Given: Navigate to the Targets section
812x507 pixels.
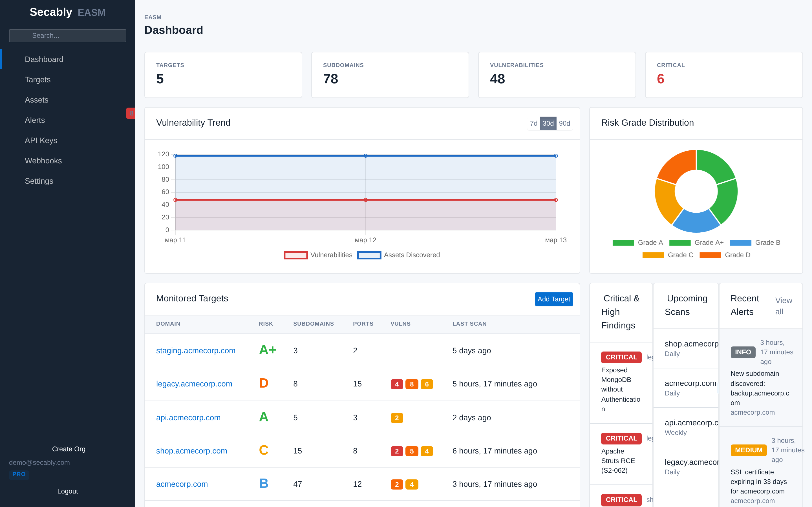Looking at the screenshot, I should pyautogui.click(x=37, y=79).
